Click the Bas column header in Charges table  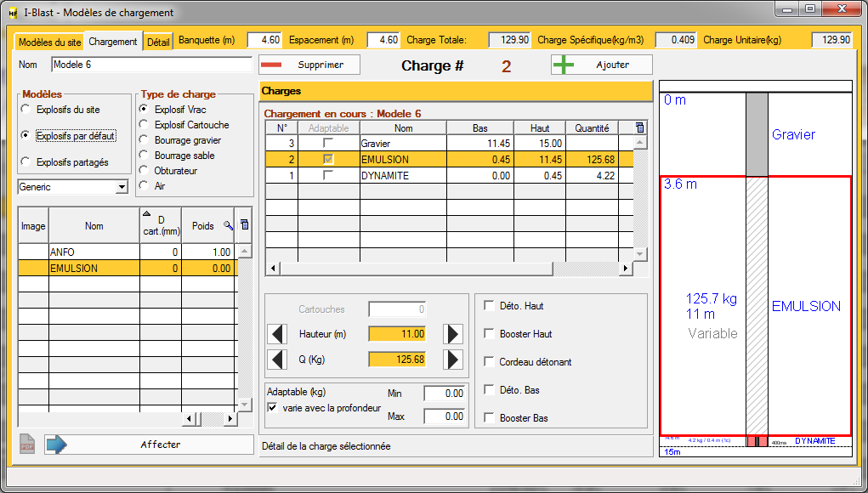pos(480,127)
